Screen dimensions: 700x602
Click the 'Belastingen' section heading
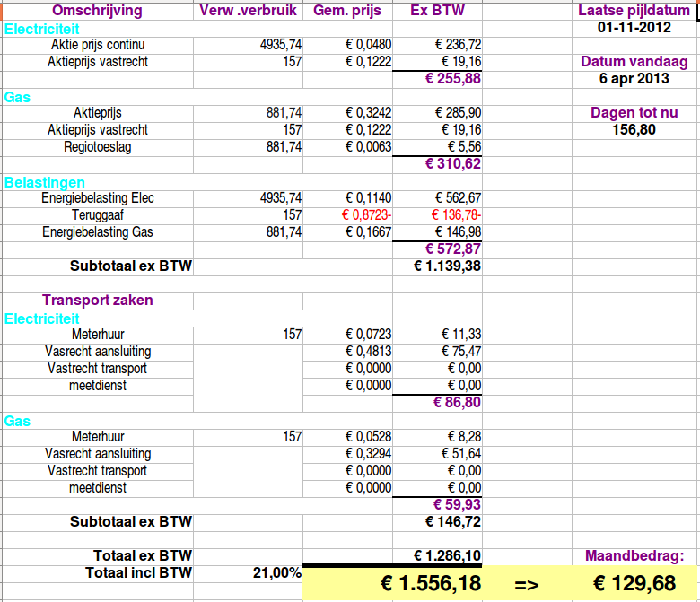(44, 182)
